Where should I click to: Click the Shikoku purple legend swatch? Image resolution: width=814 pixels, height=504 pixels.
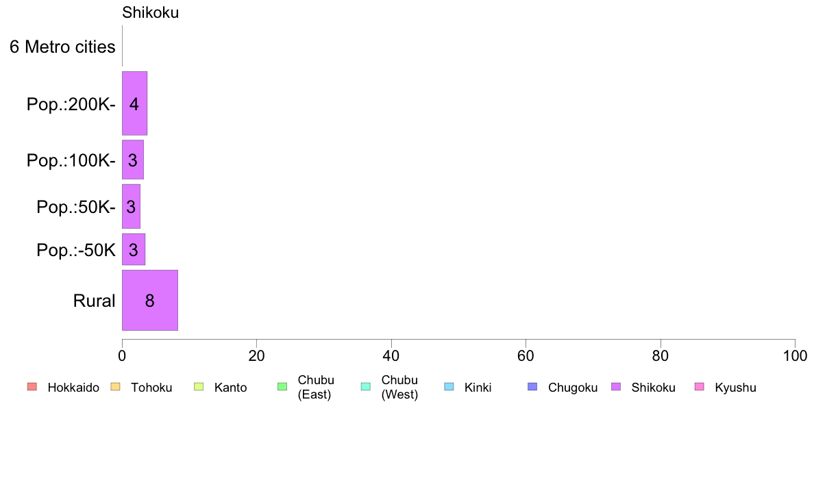pyautogui.click(x=616, y=387)
